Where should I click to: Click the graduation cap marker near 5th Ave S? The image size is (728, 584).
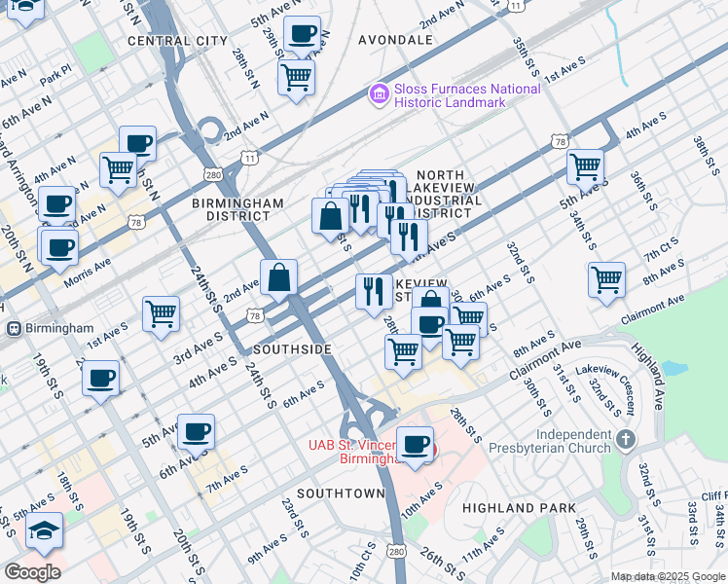coord(44,532)
